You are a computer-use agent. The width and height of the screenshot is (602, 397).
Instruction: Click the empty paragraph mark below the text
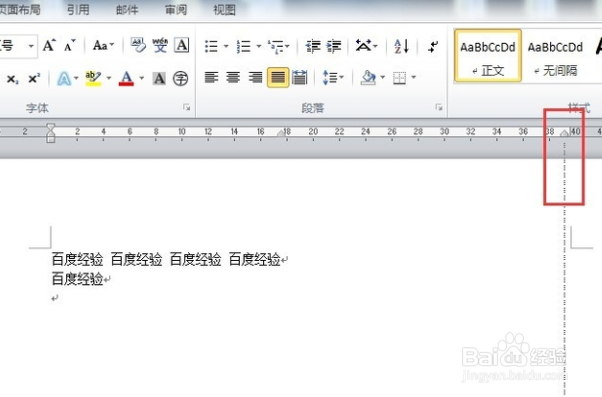(x=55, y=298)
